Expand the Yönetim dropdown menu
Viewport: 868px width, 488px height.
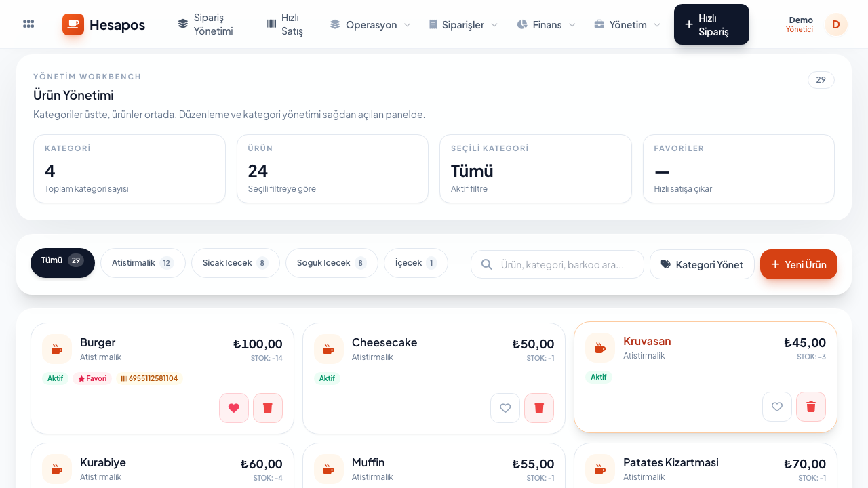click(627, 24)
